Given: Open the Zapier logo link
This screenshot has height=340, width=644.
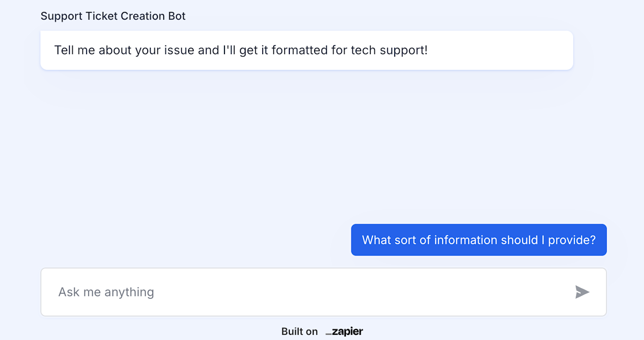Looking at the screenshot, I should 344,331.
